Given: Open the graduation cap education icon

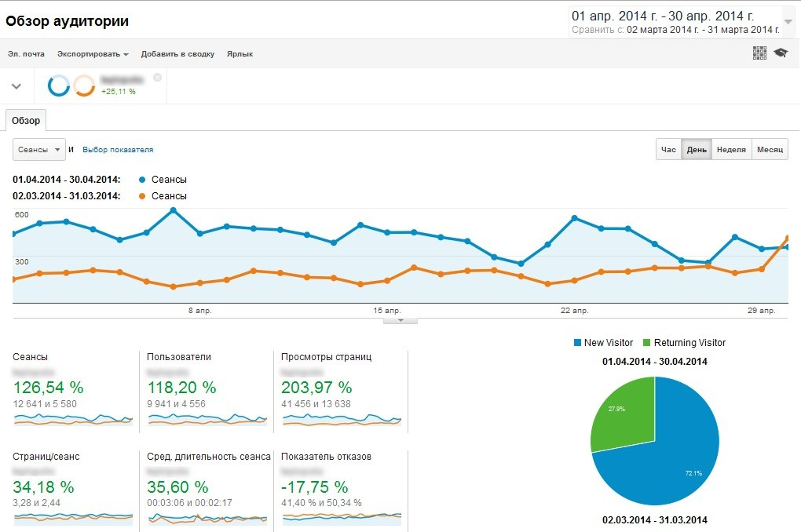Looking at the screenshot, I should (780, 53).
